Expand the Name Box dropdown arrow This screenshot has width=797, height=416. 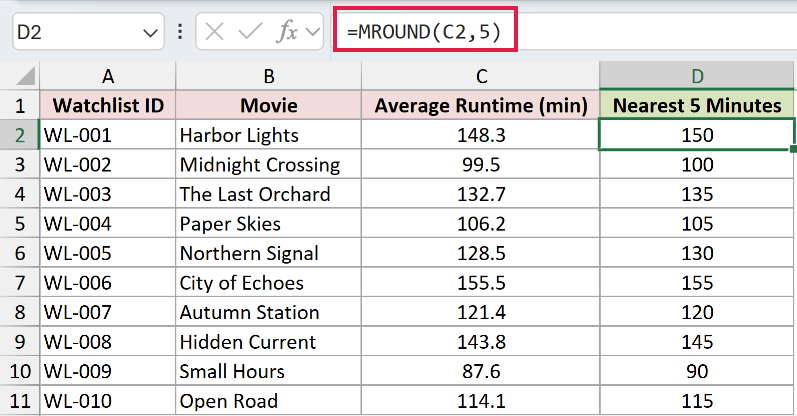(150, 34)
